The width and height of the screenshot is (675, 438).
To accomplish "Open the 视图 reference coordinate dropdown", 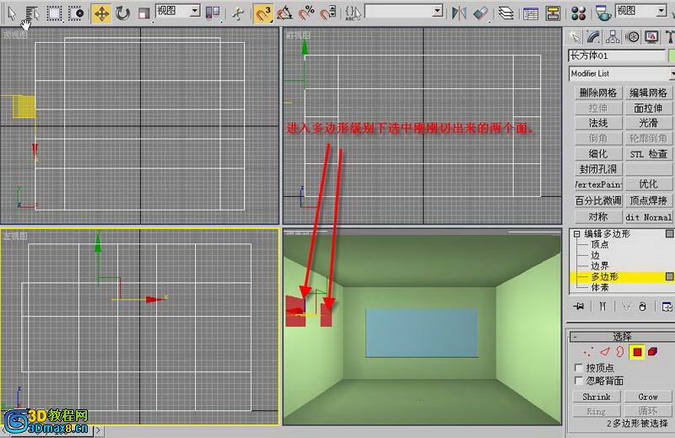I will point(178,11).
